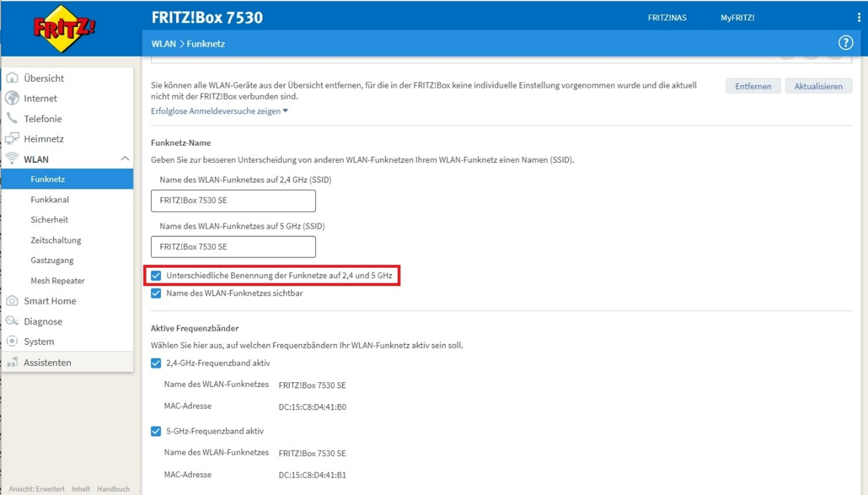
Task: Click the FRITZ! logo
Action: 65,28
